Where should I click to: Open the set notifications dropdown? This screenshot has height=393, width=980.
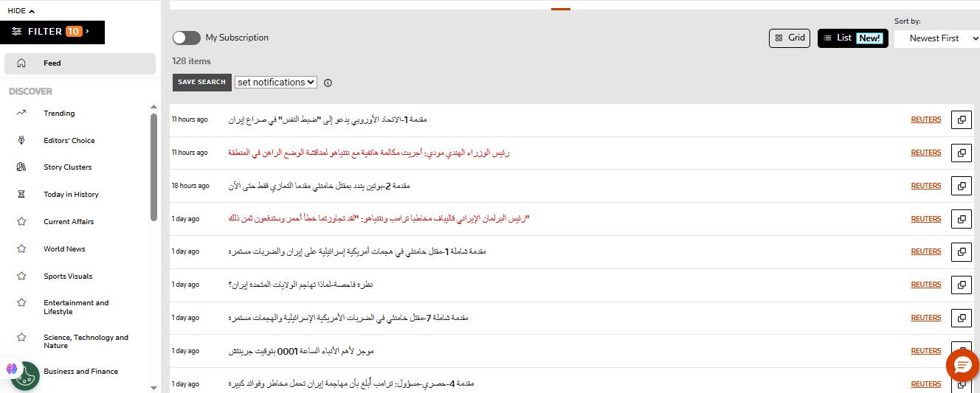click(276, 83)
